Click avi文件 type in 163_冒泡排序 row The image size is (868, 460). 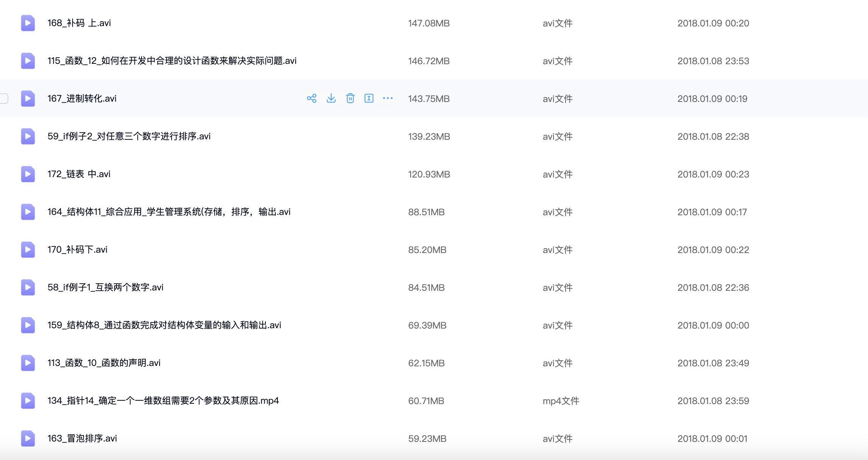click(x=558, y=439)
